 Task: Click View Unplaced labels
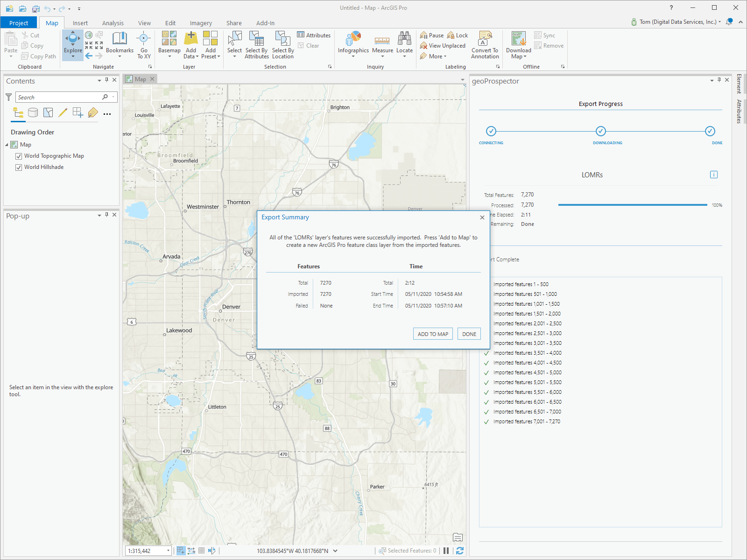(x=443, y=46)
